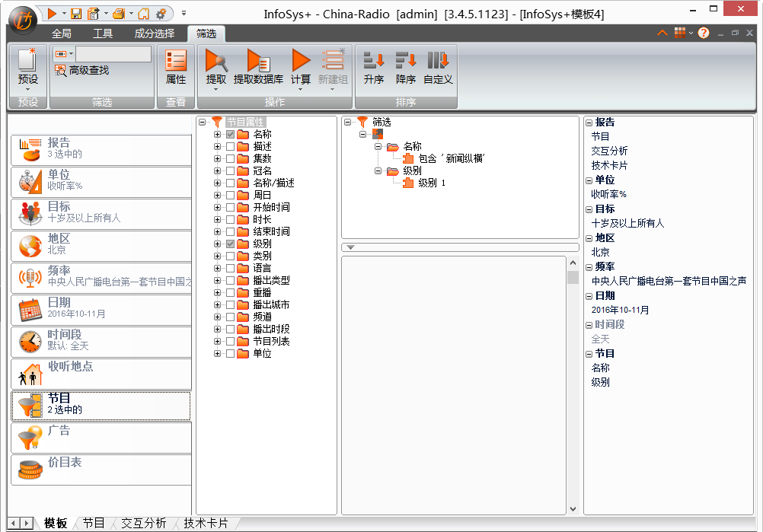Image resolution: width=763 pixels, height=532 pixels.
Task: Collapse the 报告 section in summary panel
Action: coord(589,123)
